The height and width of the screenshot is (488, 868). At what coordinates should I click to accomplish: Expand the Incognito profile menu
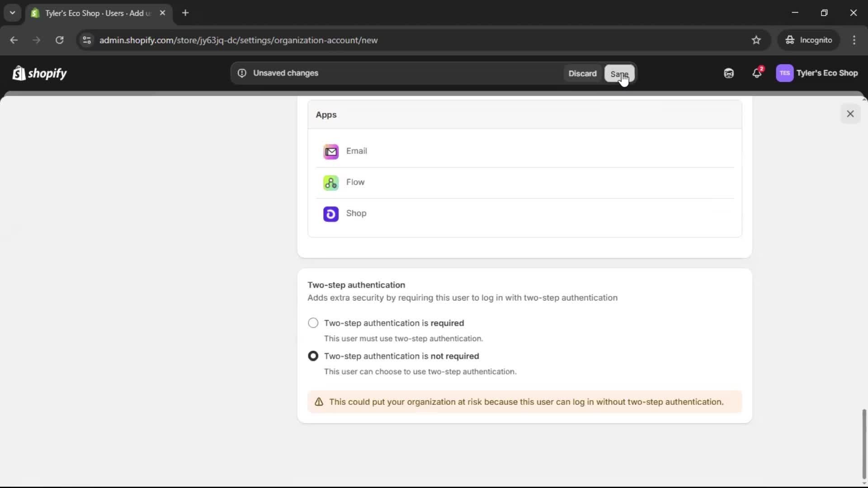coord(809,40)
